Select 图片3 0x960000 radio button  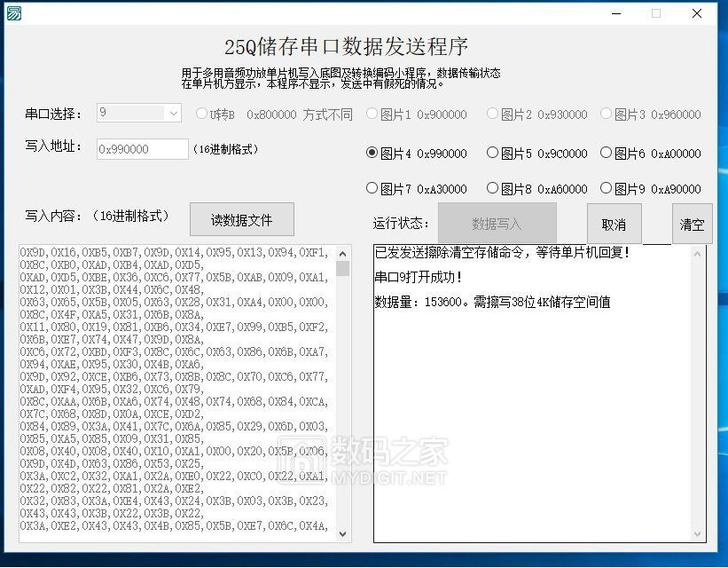coord(607,114)
